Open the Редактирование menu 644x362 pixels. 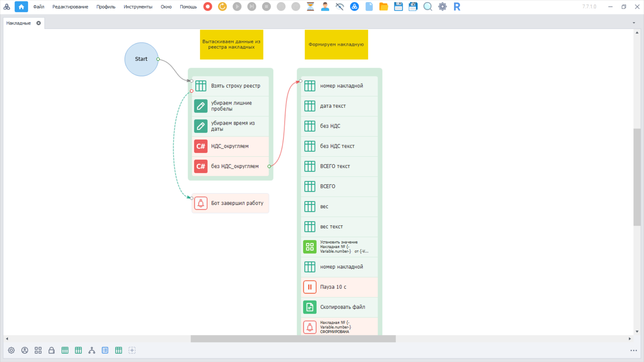[x=70, y=7]
